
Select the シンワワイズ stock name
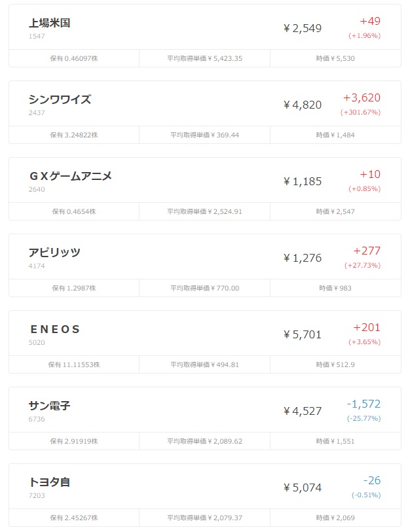[60, 99]
